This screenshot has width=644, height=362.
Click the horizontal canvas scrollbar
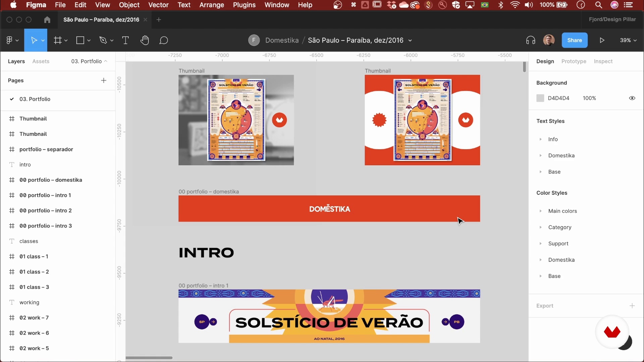pyautogui.click(x=149, y=358)
